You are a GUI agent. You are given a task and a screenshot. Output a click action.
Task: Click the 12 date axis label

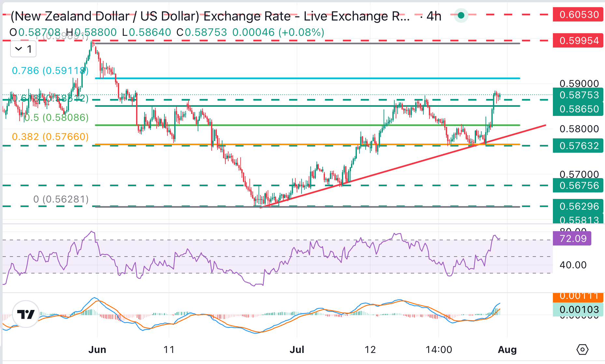pos(370,350)
